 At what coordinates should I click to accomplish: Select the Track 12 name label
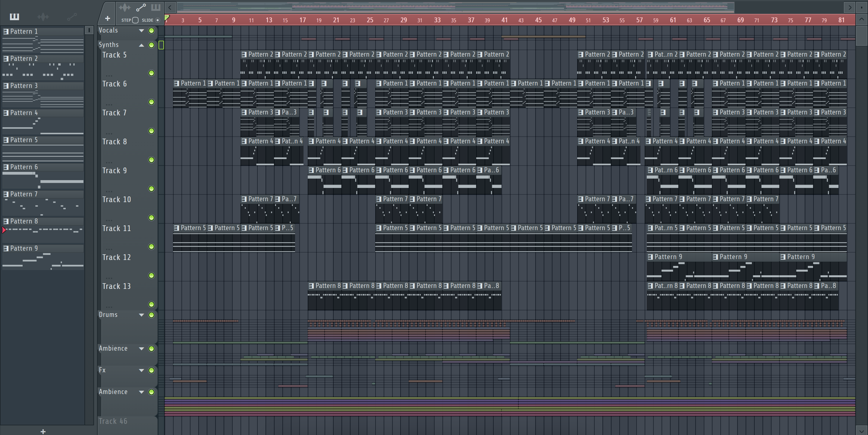click(117, 258)
